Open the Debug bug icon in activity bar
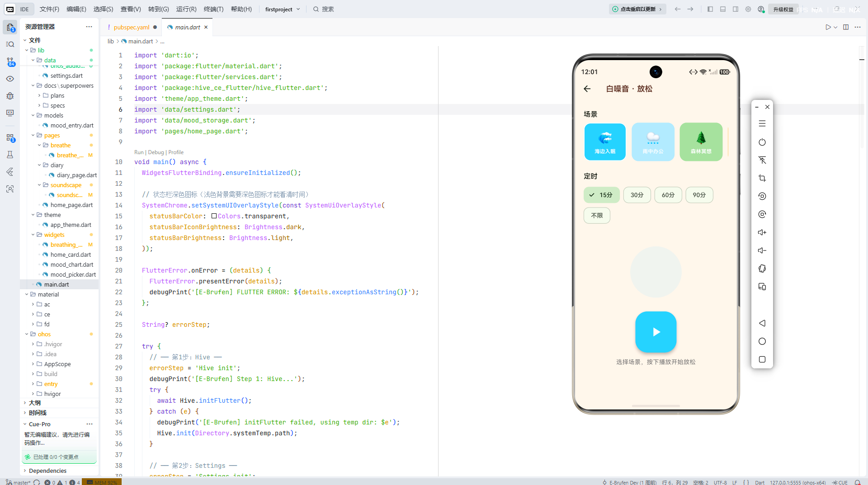 (x=10, y=96)
